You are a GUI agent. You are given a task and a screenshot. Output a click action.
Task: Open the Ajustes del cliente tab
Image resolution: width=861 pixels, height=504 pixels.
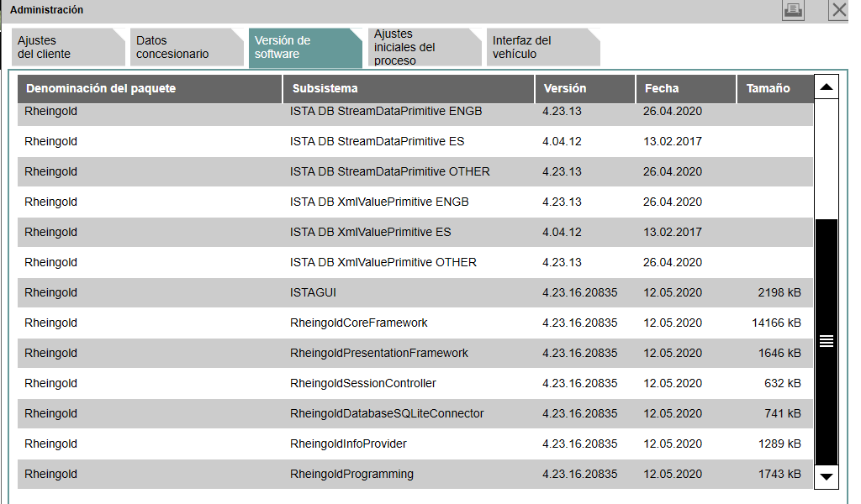(x=69, y=47)
